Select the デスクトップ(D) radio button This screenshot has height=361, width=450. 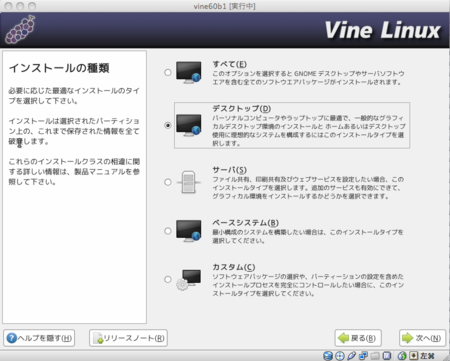[168, 125]
